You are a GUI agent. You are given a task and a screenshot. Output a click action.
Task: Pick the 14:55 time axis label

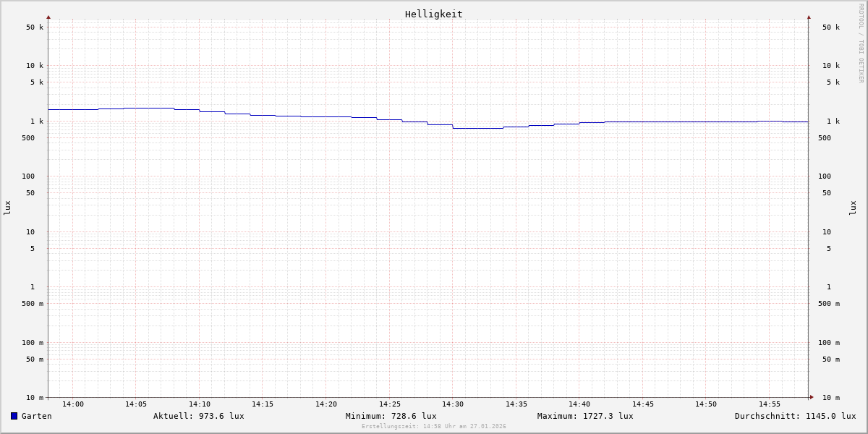pyautogui.click(x=769, y=404)
